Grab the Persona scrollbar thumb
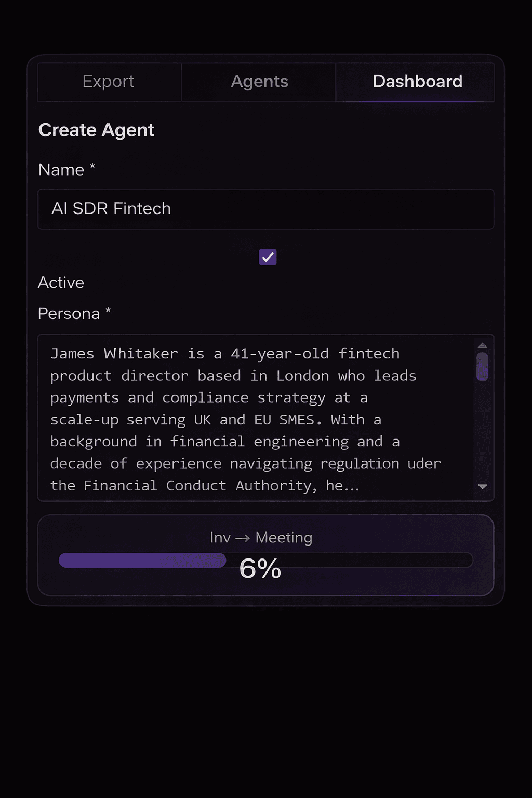The height and width of the screenshot is (798, 532). click(482, 367)
